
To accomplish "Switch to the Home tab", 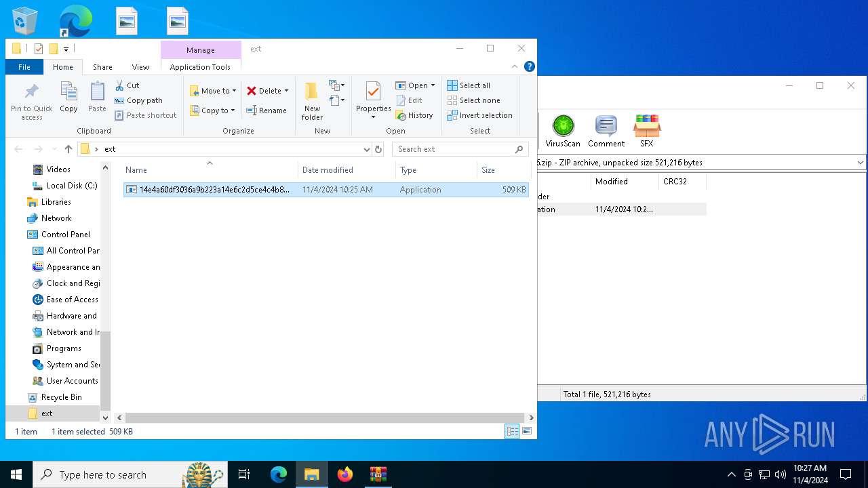I will point(63,67).
